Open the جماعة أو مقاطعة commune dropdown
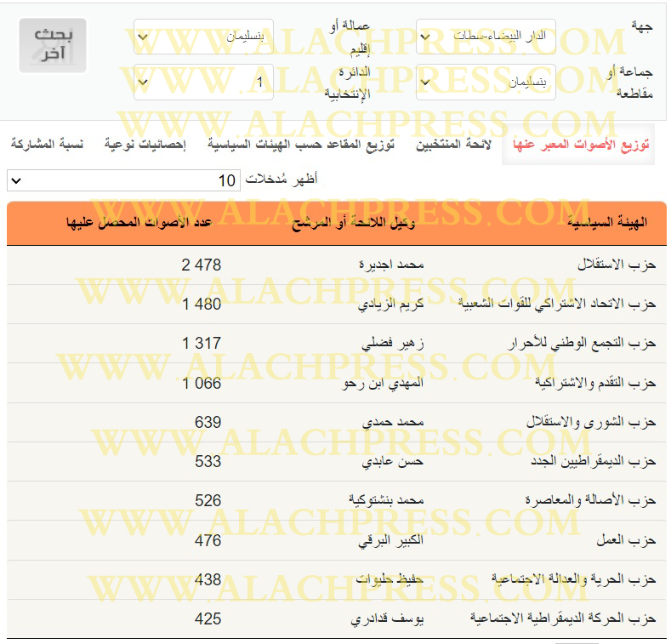 pyautogui.click(x=486, y=83)
